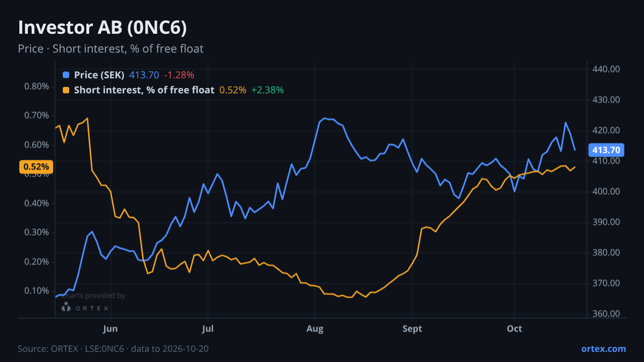Image resolution: width=644 pixels, height=362 pixels.
Task: Click the blue 413.70 axis badge
Action: pos(606,150)
